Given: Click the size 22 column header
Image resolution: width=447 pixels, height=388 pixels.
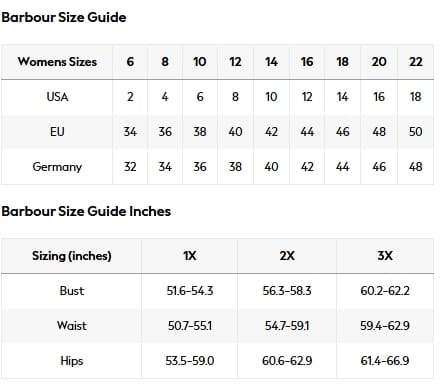Looking at the screenshot, I should (x=415, y=62).
